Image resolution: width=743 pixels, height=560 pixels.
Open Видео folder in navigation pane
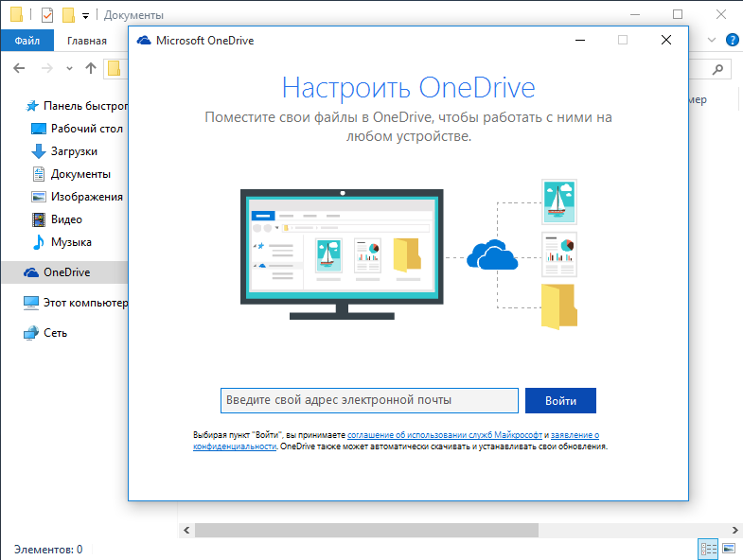pos(66,219)
